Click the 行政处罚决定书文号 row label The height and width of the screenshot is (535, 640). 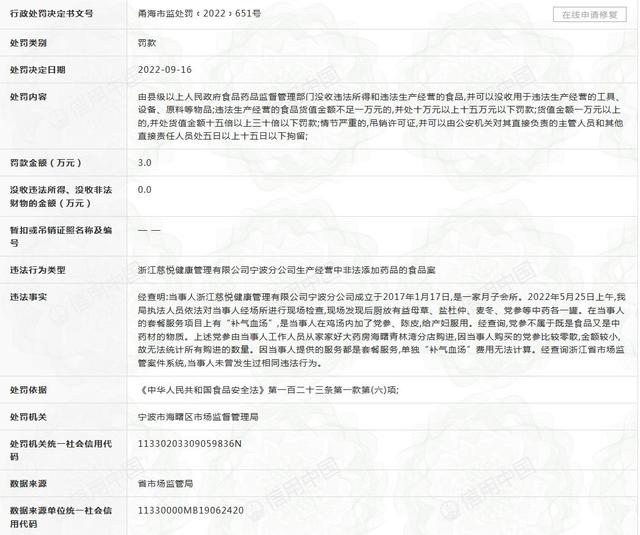click(51, 15)
